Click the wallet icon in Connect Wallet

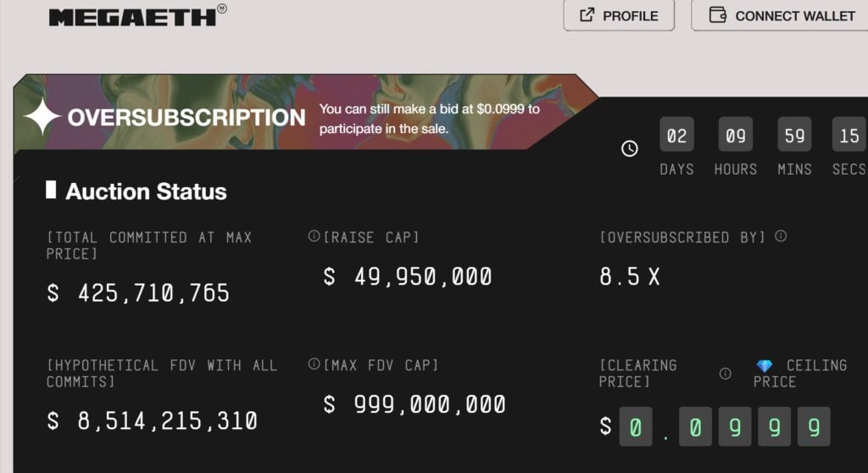pos(717,14)
